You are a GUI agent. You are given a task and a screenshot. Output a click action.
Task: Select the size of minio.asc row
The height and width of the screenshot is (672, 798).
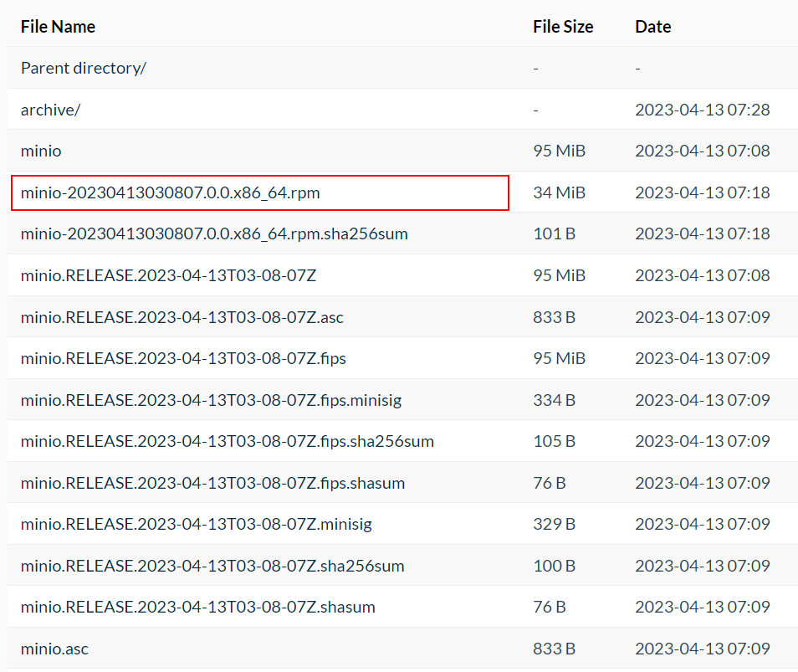point(555,649)
